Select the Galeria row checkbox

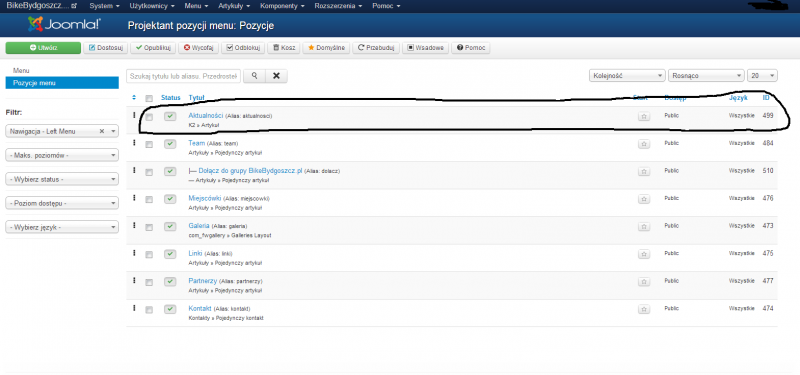pos(149,228)
